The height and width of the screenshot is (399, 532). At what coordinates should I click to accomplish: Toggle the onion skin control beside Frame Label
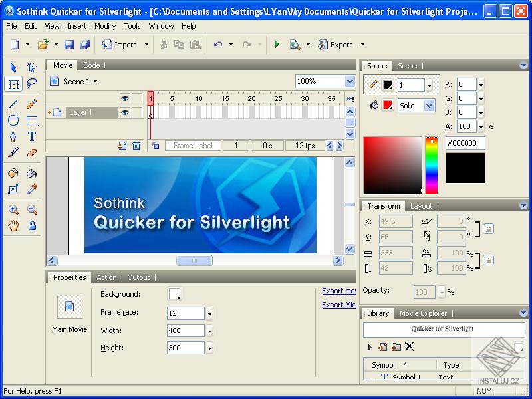[156, 145]
